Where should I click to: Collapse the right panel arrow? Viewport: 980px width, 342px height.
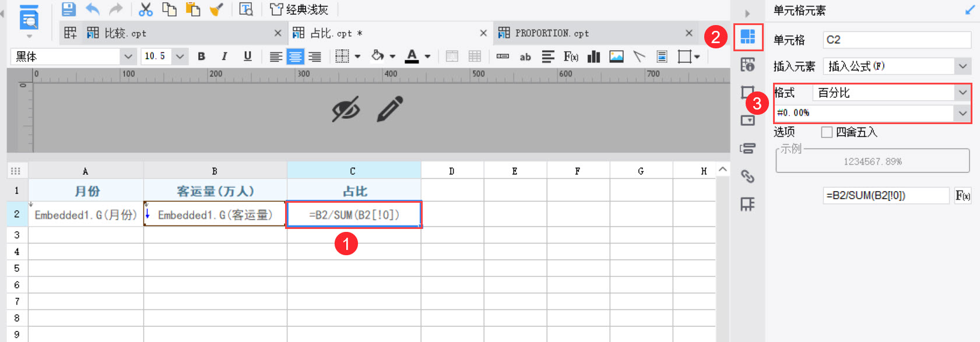(747, 13)
